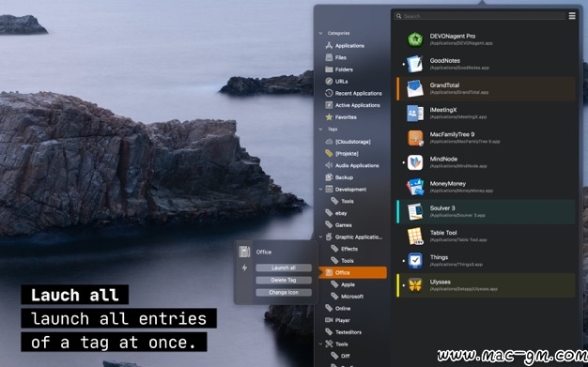Viewport: 588px width, 367px height.
Task: Click into the Search field
Action: [480, 16]
